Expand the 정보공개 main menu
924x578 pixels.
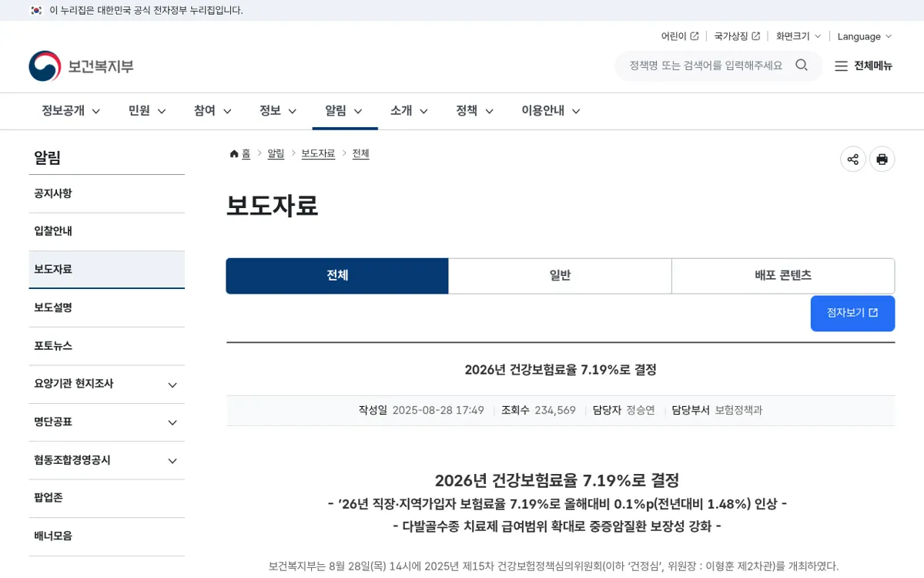click(x=71, y=111)
